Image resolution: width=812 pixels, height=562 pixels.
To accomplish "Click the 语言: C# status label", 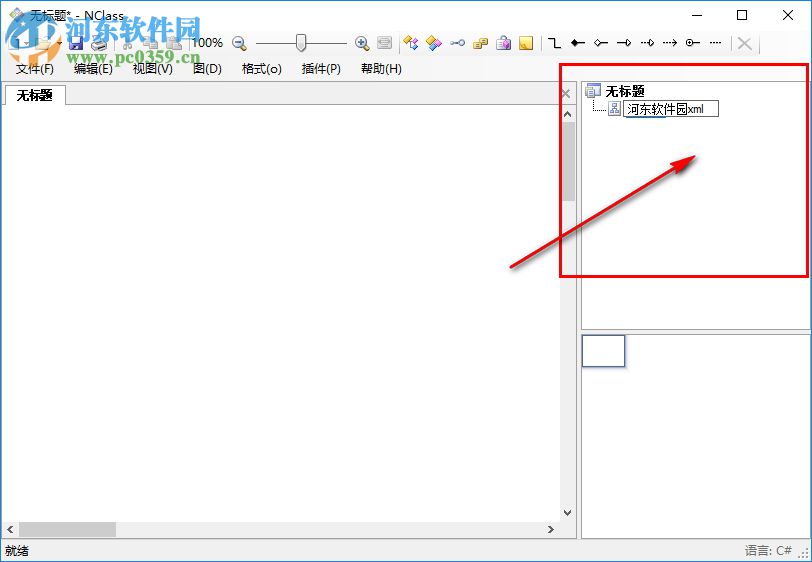I will (x=768, y=550).
